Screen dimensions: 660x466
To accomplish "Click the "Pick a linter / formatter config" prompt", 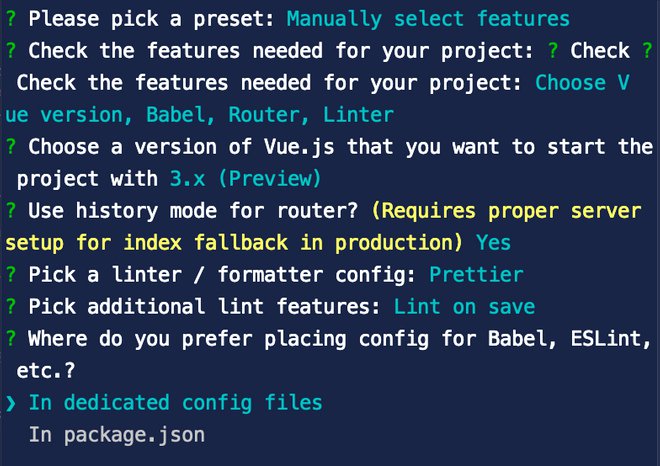I will (222, 275).
